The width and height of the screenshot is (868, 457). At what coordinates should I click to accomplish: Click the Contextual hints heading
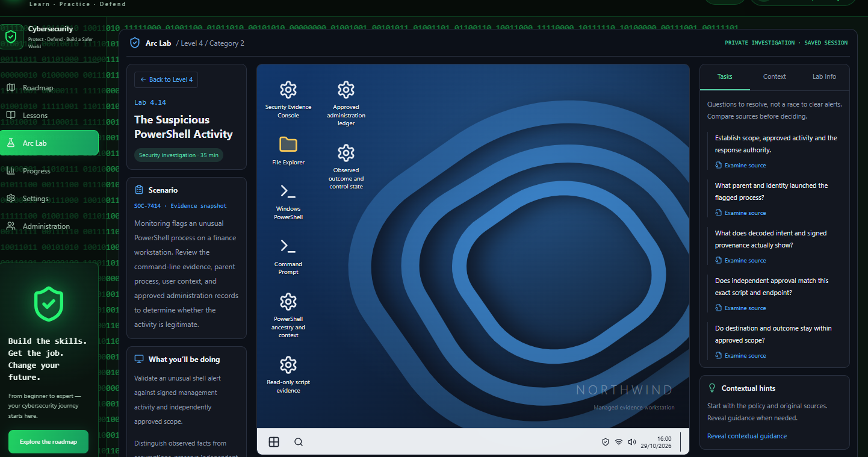(x=748, y=388)
